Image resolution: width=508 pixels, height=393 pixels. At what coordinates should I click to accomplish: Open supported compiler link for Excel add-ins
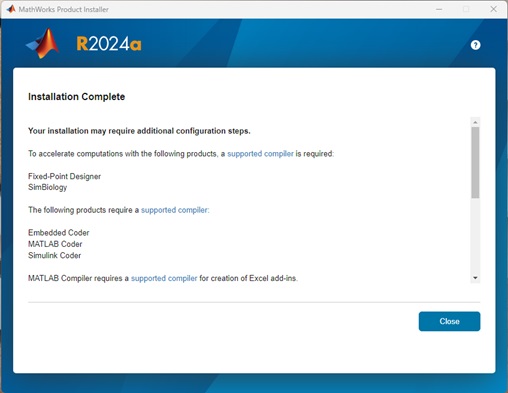pos(164,278)
